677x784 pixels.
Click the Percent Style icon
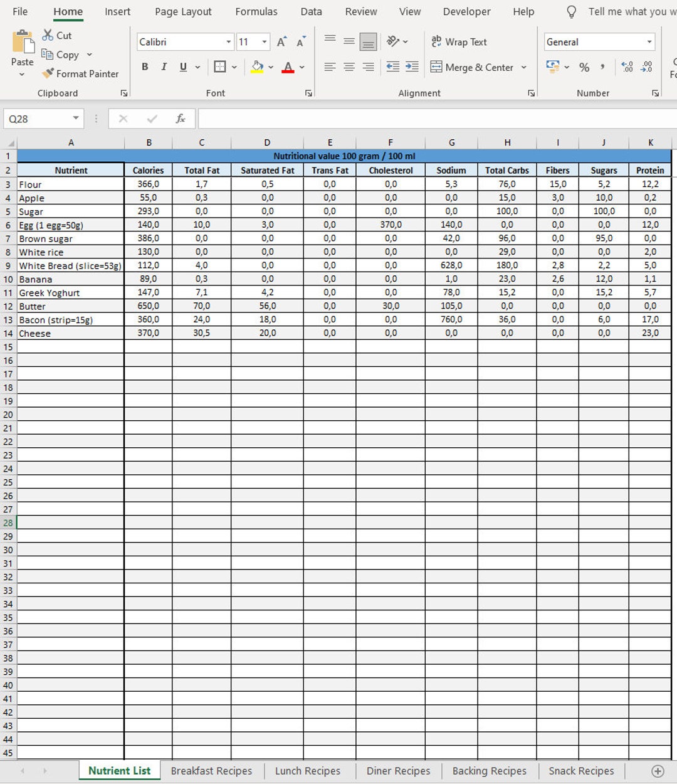pos(583,67)
